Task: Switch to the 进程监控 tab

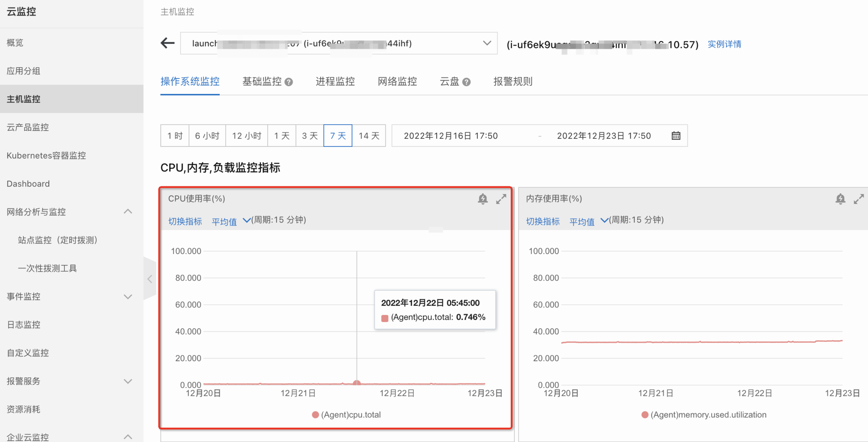Action: (x=335, y=82)
